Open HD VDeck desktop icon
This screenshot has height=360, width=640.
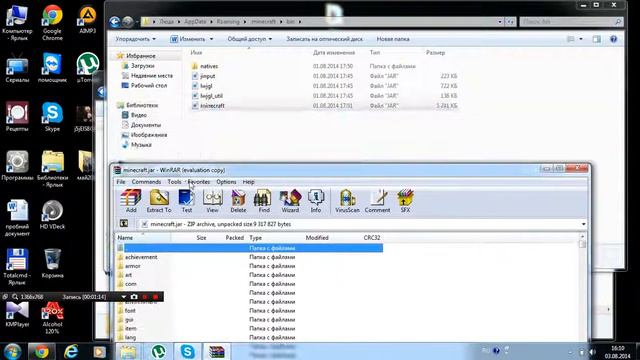52,215
